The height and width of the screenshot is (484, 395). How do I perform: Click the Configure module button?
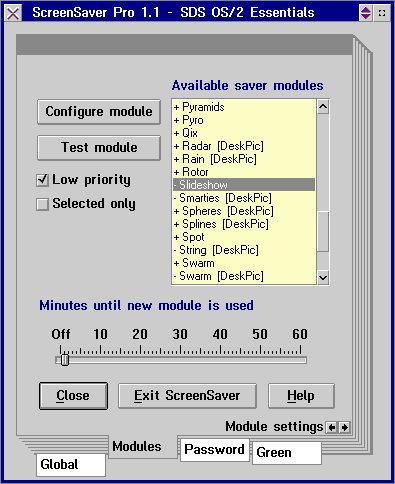(x=99, y=112)
